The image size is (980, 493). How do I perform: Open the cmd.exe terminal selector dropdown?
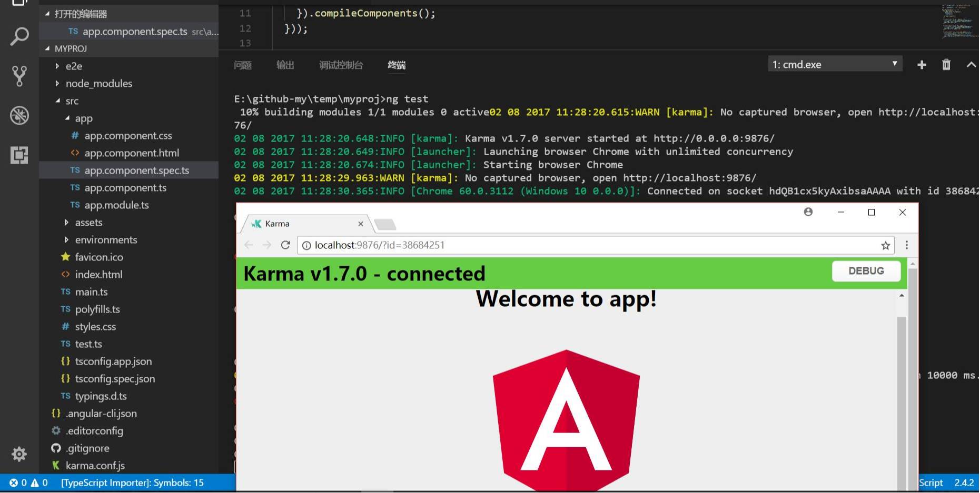[x=835, y=64]
